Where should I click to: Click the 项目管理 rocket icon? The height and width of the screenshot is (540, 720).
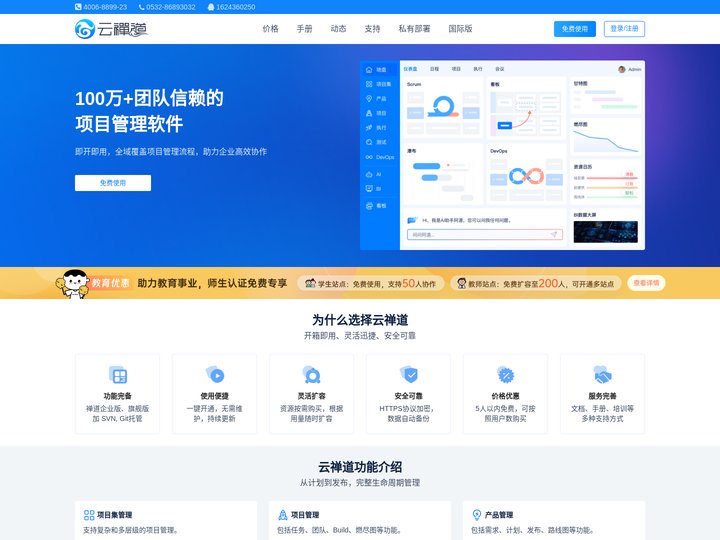click(x=283, y=515)
